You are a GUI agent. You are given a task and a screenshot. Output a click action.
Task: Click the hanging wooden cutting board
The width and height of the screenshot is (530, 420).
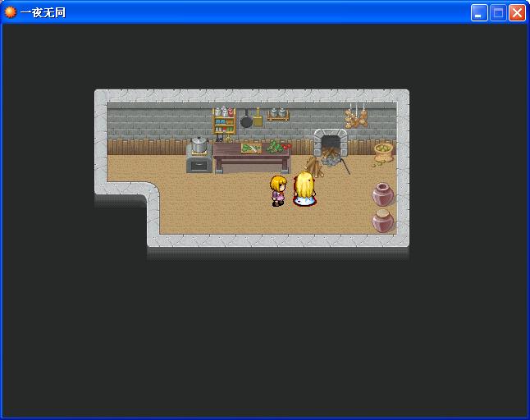(x=258, y=117)
